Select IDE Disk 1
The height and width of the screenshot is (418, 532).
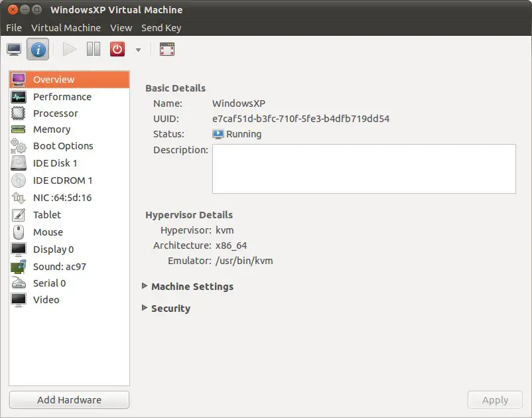point(54,163)
